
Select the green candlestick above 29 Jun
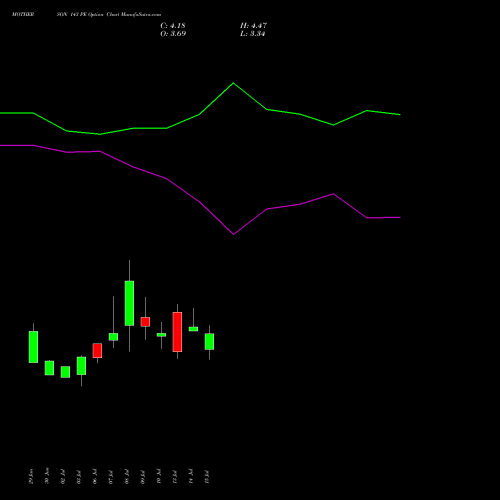click(33, 347)
